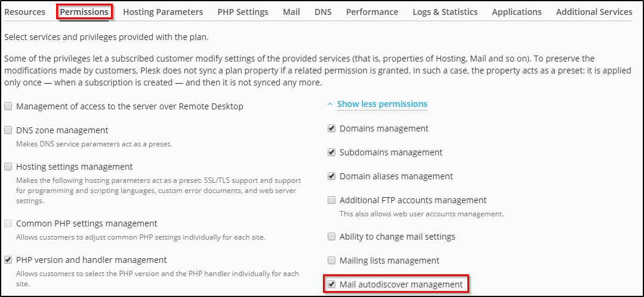Disable the Domains management checkbox
This screenshot has height=297, width=644.
[x=332, y=128]
